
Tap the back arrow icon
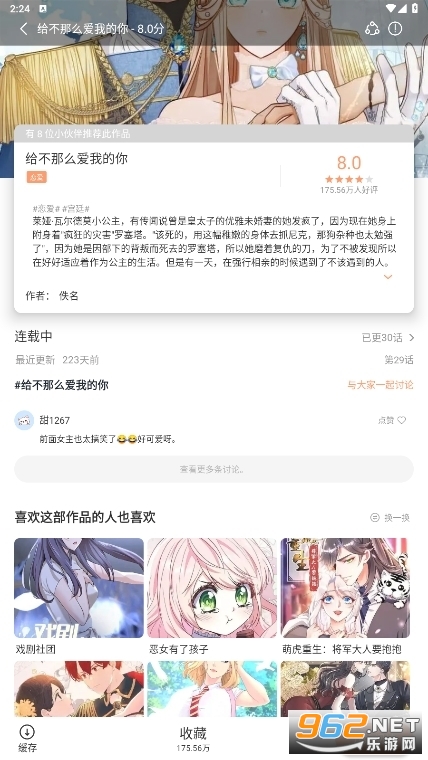(x=23, y=29)
